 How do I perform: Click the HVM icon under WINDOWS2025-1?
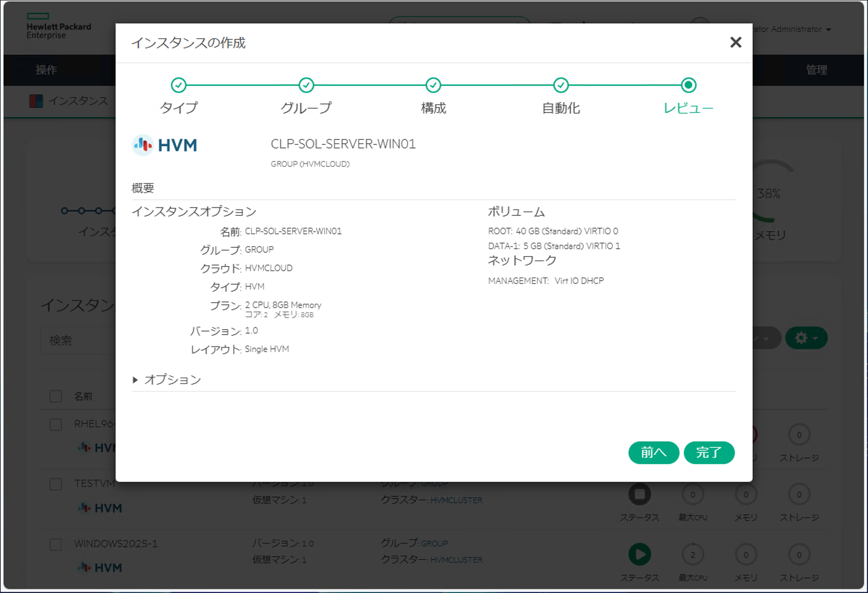pos(85,568)
